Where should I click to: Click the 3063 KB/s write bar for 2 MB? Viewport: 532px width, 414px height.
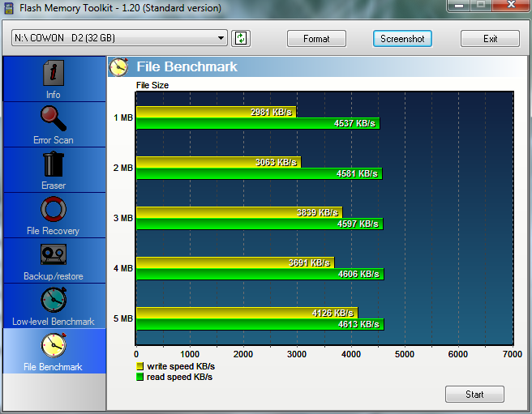point(218,162)
